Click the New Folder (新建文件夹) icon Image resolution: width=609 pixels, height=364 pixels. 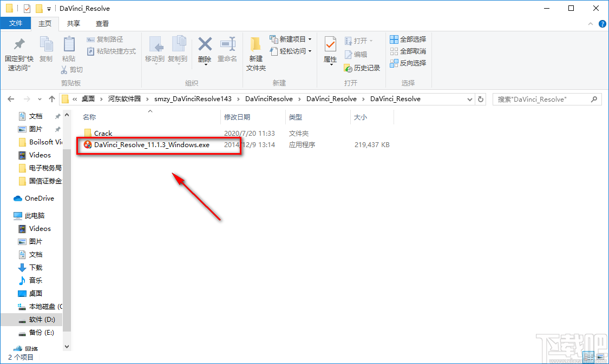(x=256, y=44)
